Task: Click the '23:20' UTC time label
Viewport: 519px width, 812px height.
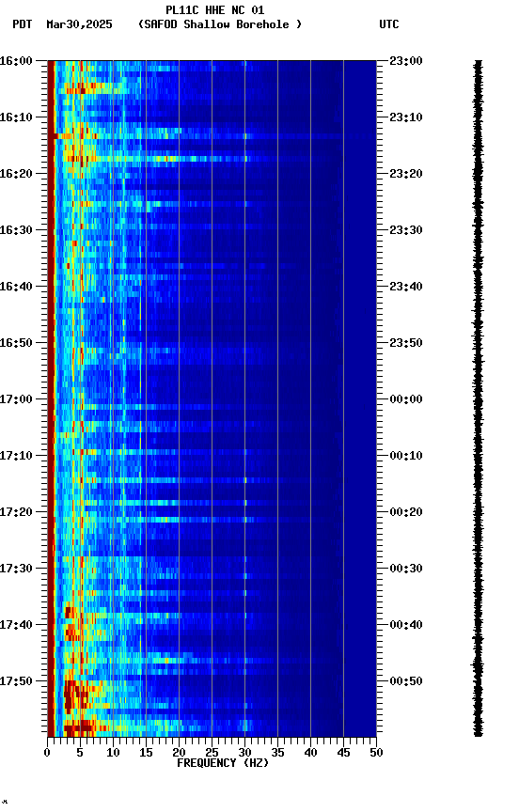Action: (406, 174)
